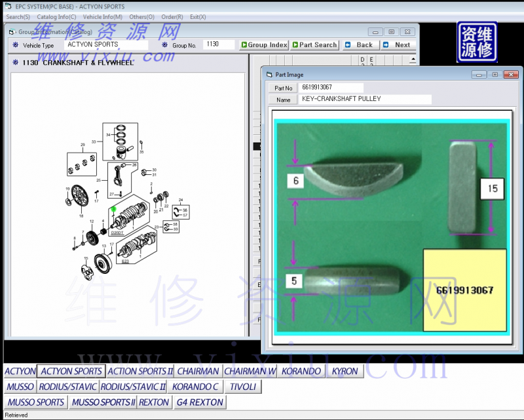Click the key pulley part photo
The height and width of the screenshot is (420, 524).
pyautogui.click(x=392, y=227)
